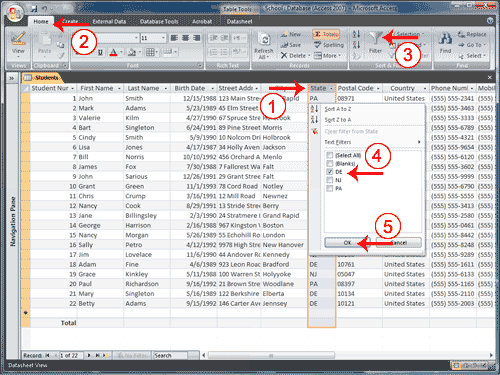Click the Center alignment icon
Image resolution: width=500 pixels, height=375 pixels.
186,38
